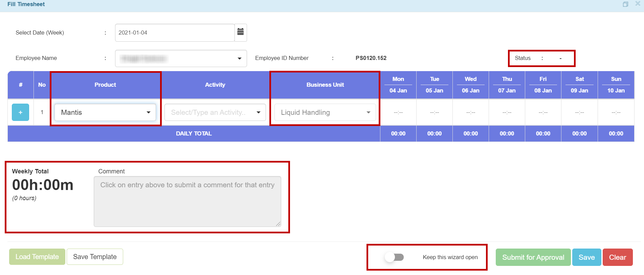
Task: Click the Wednesday 06 Jan time cell
Action: click(470, 112)
